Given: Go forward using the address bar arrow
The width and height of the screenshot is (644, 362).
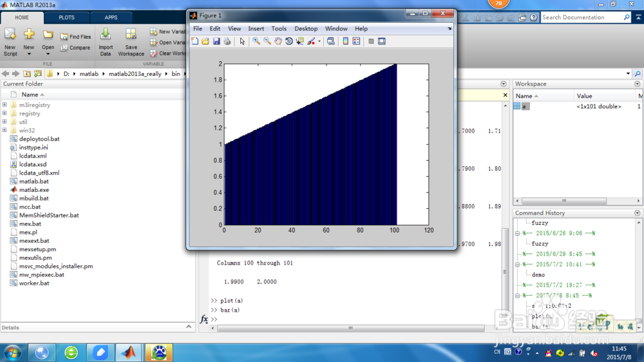Looking at the screenshot, I should click(x=15, y=73).
